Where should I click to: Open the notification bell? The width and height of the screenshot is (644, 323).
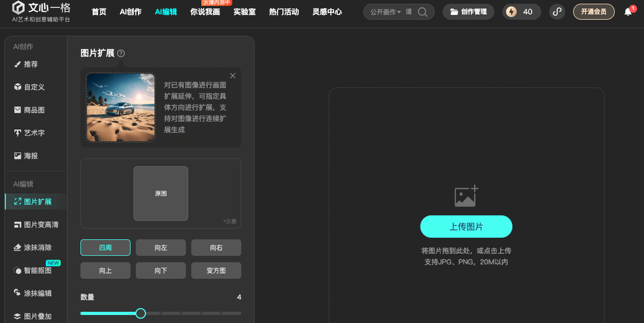[628, 12]
